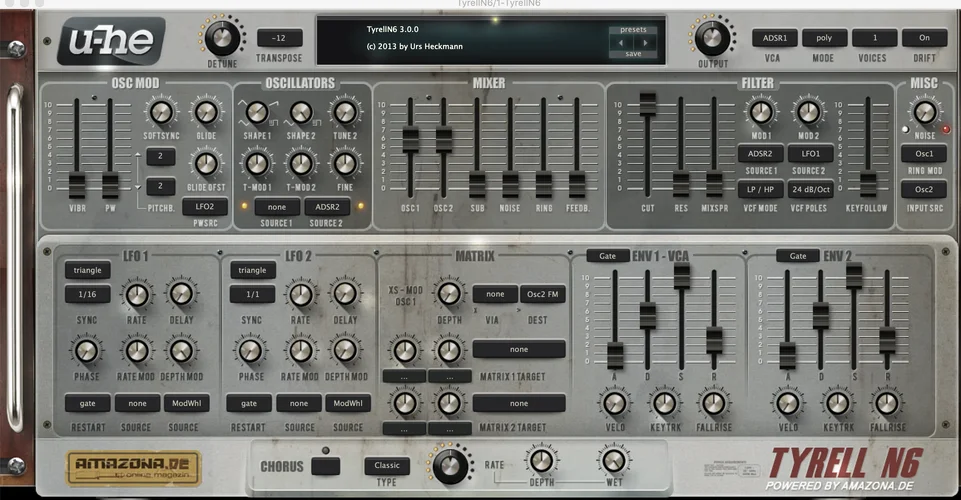
Task: Toggle the ENV 2 Gate button
Action: click(x=797, y=256)
